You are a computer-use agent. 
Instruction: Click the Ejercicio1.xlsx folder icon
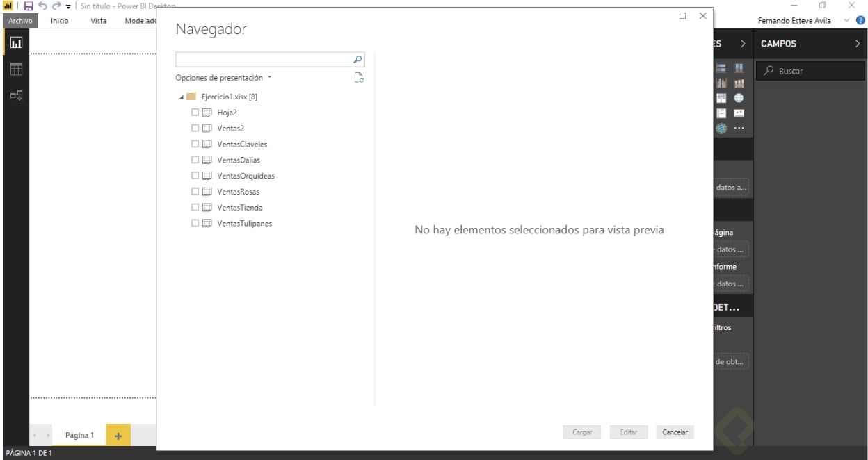tap(191, 97)
